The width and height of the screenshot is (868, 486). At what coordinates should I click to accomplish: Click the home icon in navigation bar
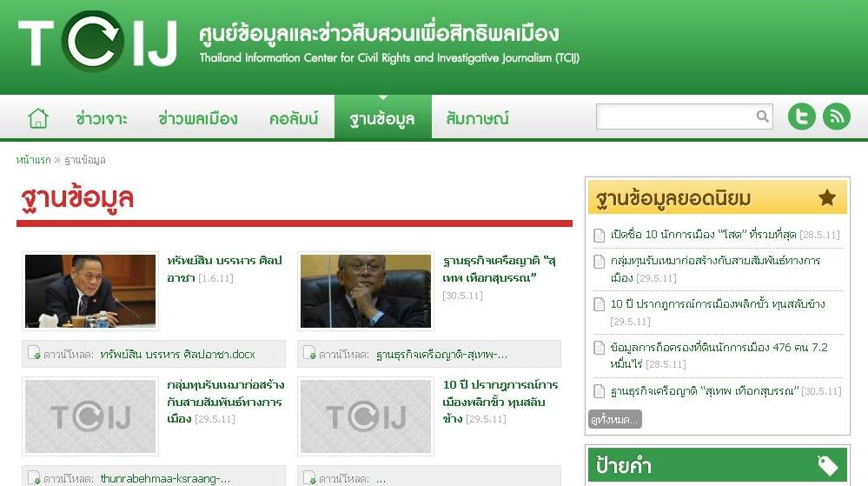(37, 118)
